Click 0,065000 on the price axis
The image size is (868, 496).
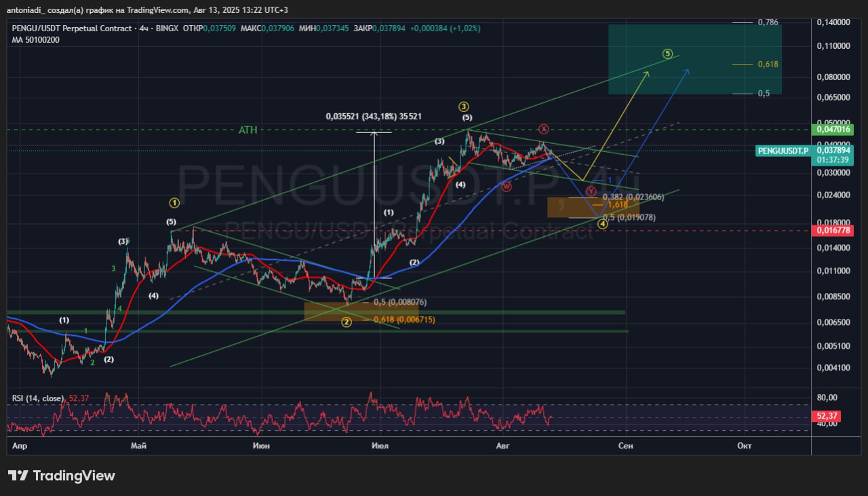pos(833,98)
